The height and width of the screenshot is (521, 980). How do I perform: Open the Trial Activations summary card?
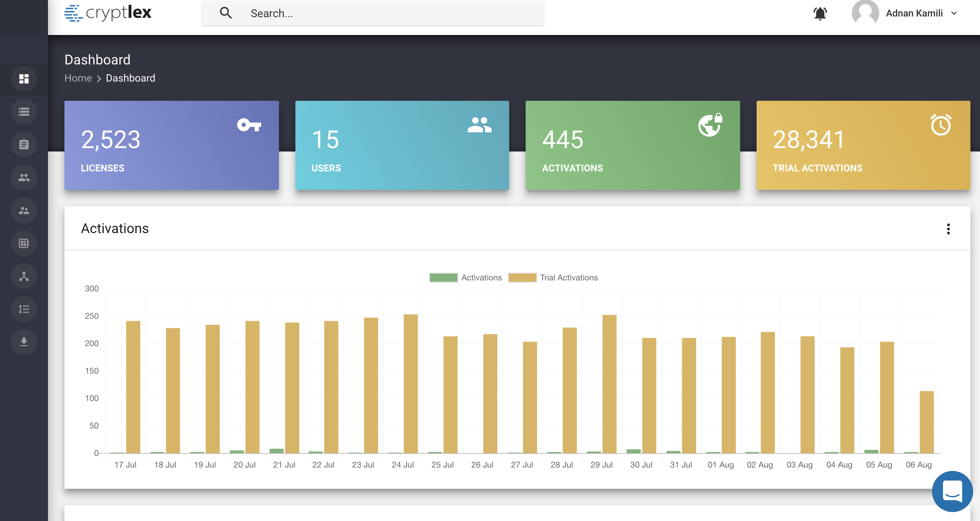tap(863, 145)
